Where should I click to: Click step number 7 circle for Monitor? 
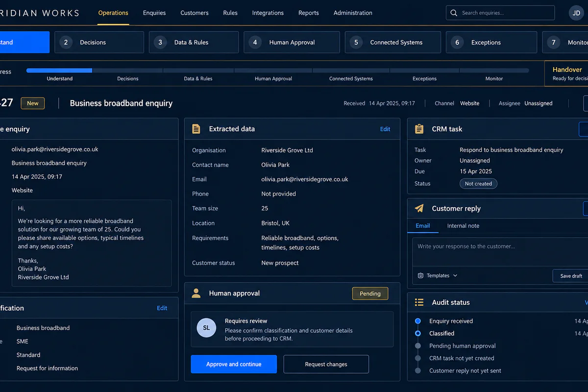click(x=554, y=42)
